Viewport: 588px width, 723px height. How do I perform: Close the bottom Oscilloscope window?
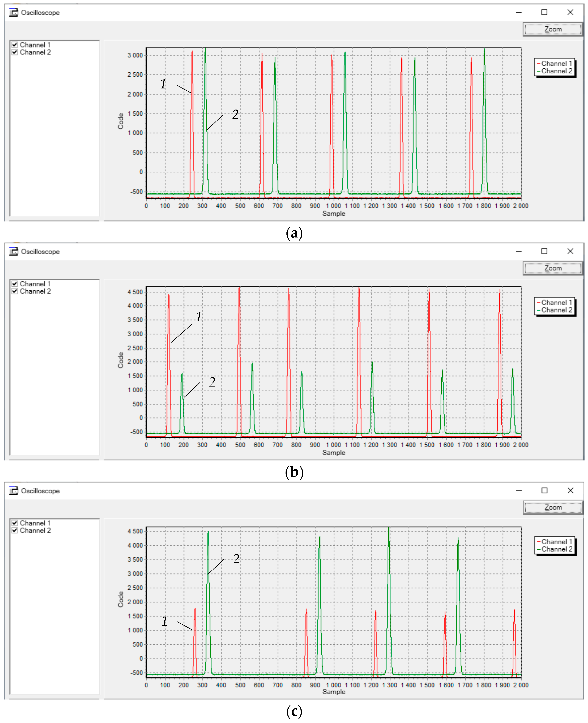(x=570, y=490)
